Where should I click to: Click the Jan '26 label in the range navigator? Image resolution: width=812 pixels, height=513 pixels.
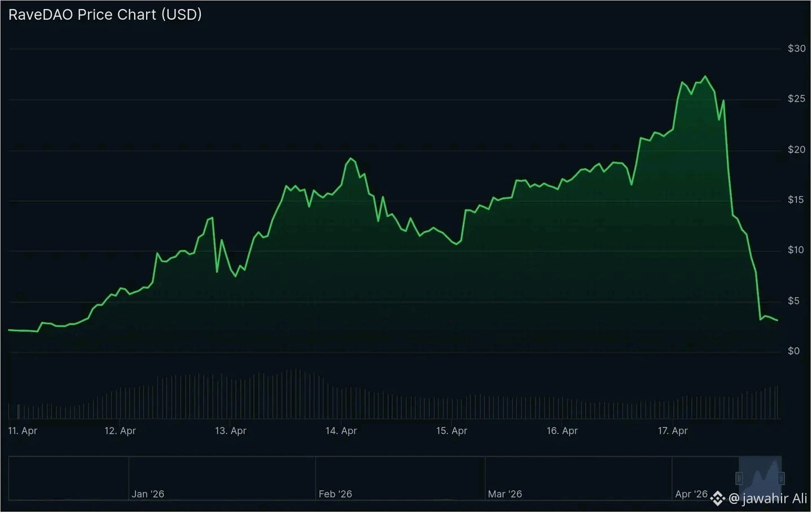(148, 494)
